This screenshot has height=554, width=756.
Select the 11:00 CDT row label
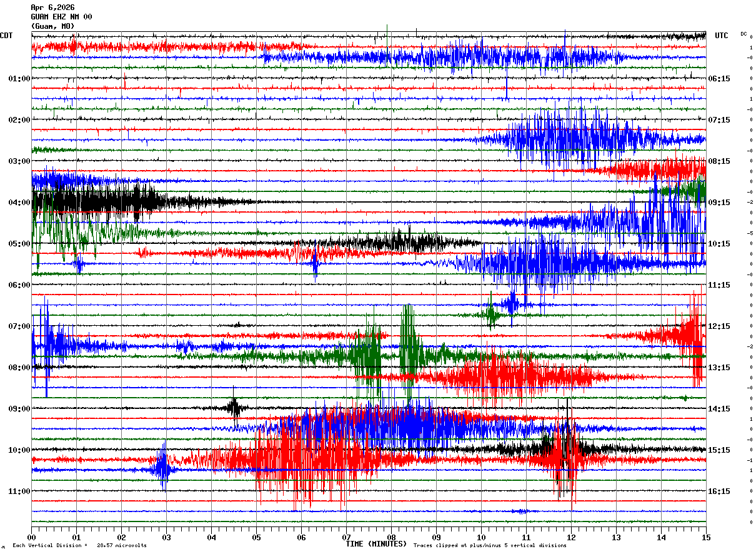[19, 491]
